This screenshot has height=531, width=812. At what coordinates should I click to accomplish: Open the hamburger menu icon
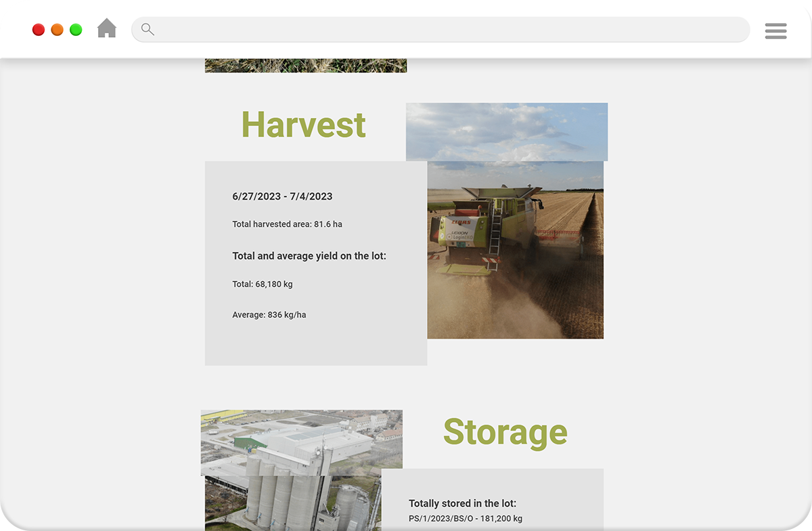click(775, 30)
